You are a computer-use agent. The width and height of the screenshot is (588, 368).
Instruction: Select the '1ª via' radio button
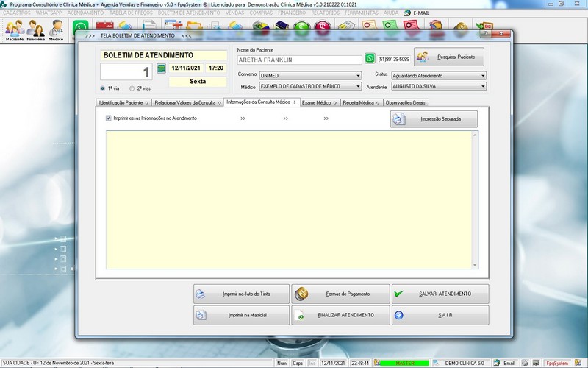103,88
